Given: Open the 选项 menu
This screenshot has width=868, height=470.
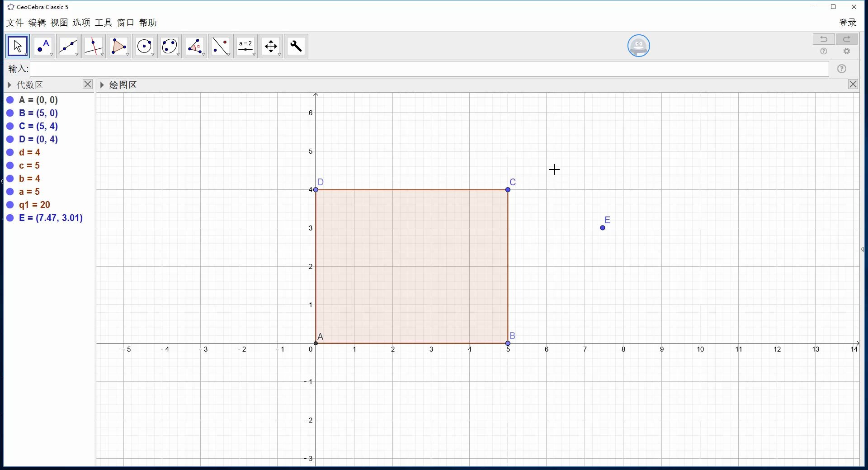Looking at the screenshot, I should coord(81,23).
